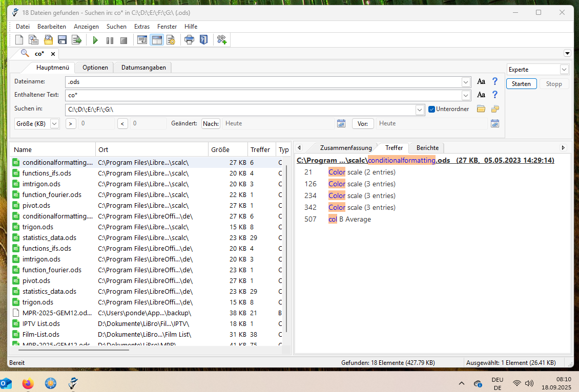The height and width of the screenshot is (392, 579).
Task: Sort results by Treffer column header
Action: click(261, 150)
